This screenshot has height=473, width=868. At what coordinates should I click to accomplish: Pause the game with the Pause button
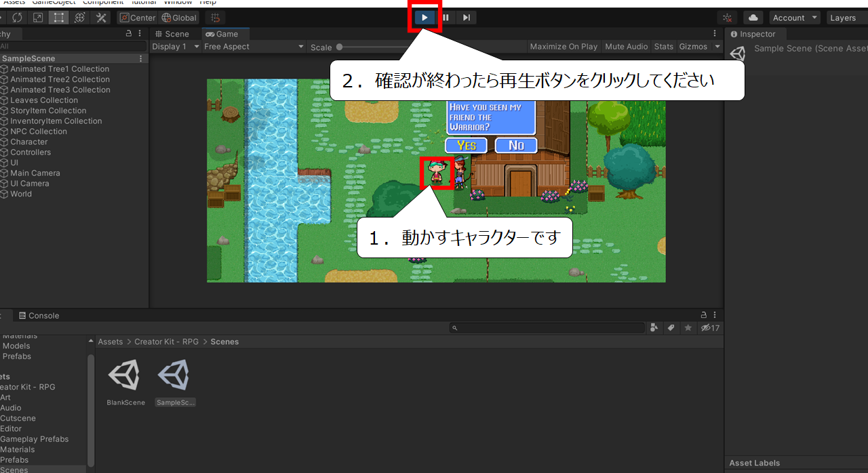click(446, 18)
